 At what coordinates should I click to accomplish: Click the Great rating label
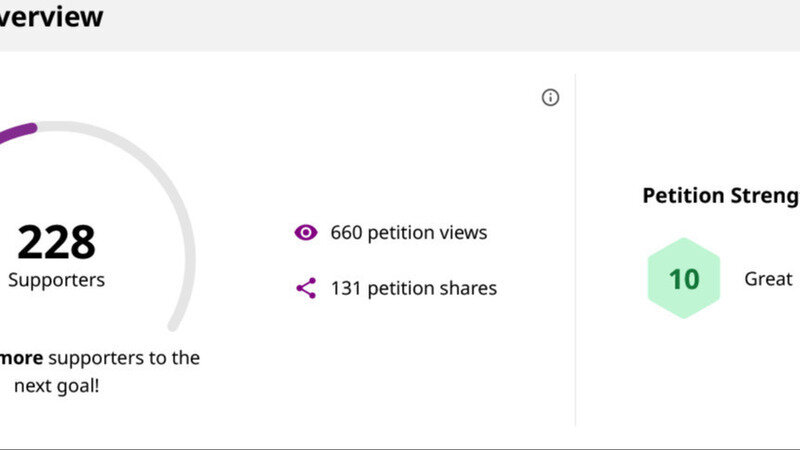pos(768,279)
